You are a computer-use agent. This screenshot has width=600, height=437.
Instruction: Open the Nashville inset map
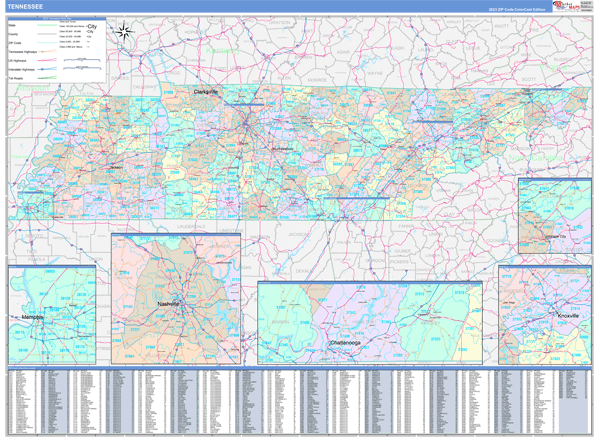(x=176, y=298)
